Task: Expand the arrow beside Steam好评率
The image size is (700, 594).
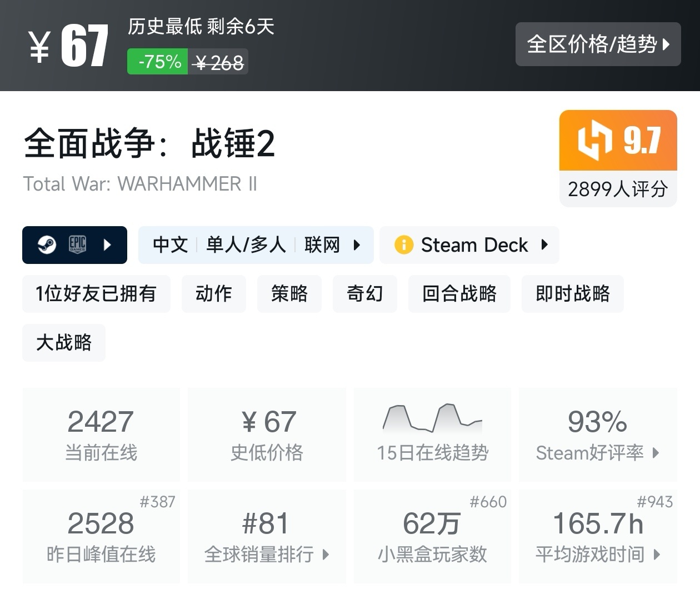Action: (x=656, y=453)
